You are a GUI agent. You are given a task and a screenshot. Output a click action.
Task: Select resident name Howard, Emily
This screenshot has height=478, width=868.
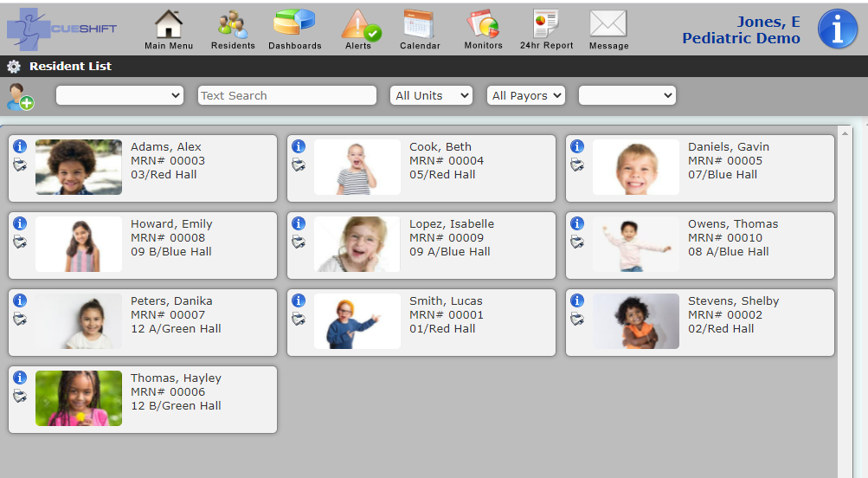[x=171, y=223]
